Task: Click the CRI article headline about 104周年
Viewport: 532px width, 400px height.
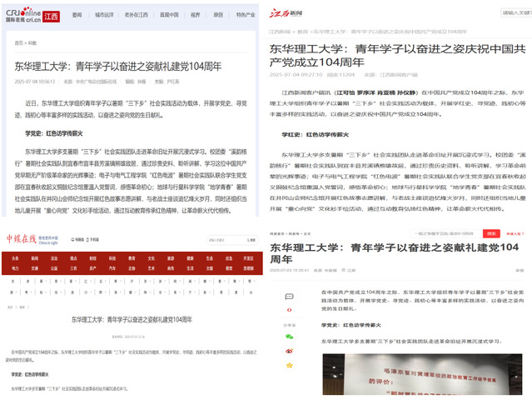Action: pyautogui.click(x=117, y=67)
